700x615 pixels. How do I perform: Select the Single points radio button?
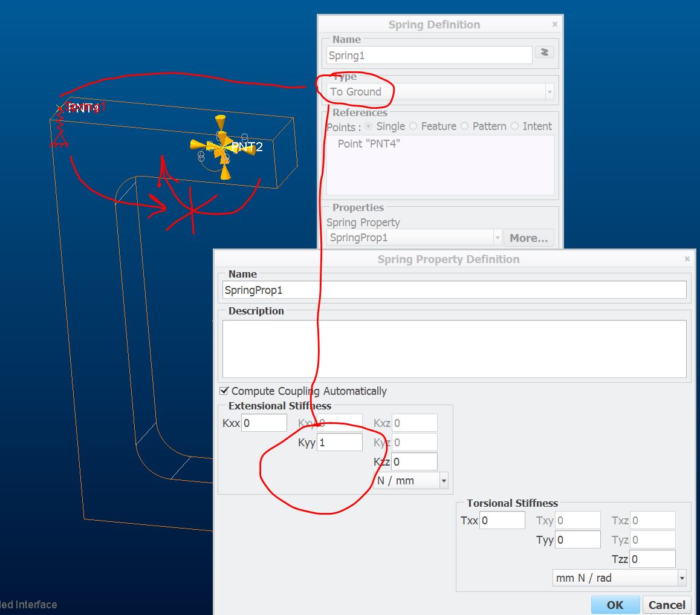(x=369, y=126)
